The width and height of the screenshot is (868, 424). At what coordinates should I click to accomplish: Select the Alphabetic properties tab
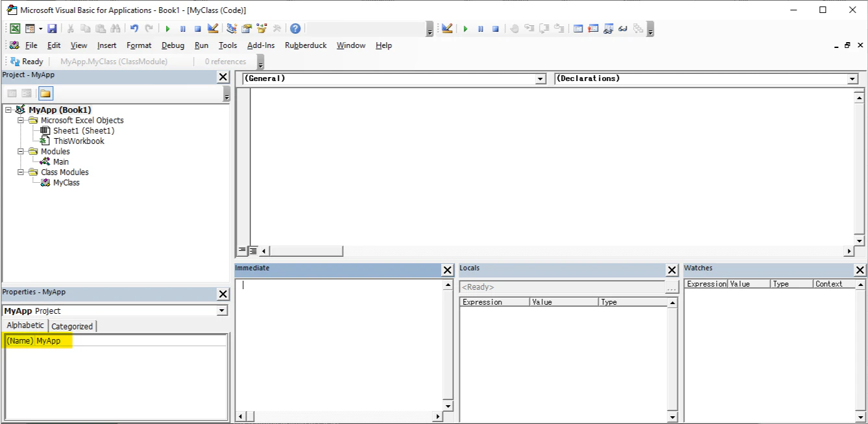click(x=26, y=325)
